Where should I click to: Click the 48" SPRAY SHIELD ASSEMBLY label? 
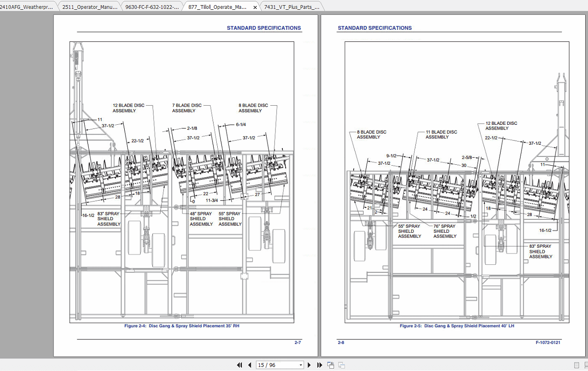201,219
